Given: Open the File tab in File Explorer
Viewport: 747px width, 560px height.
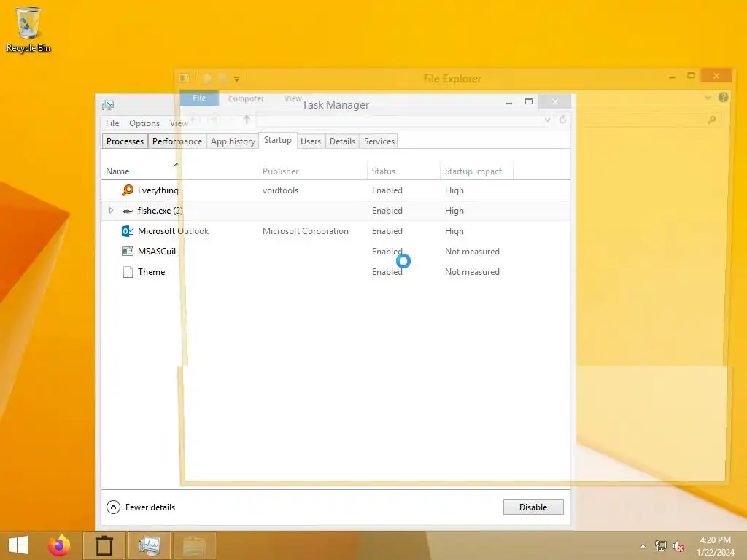Looking at the screenshot, I should pyautogui.click(x=199, y=98).
